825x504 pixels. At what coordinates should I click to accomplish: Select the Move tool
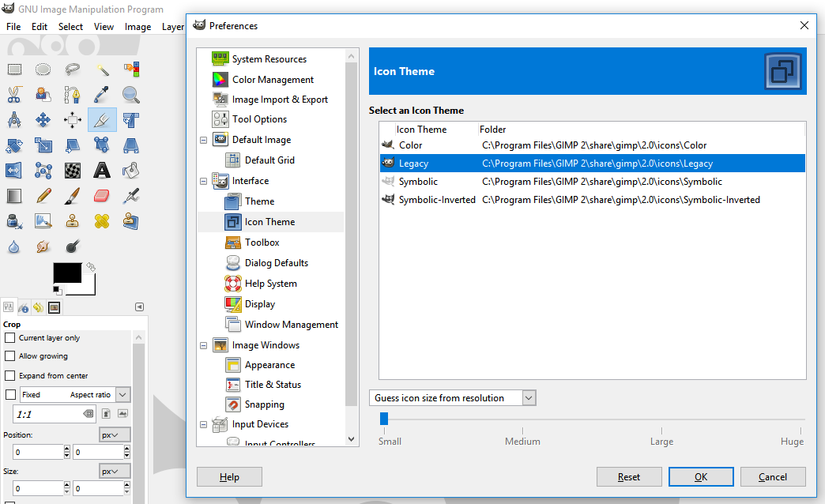pos(43,120)
